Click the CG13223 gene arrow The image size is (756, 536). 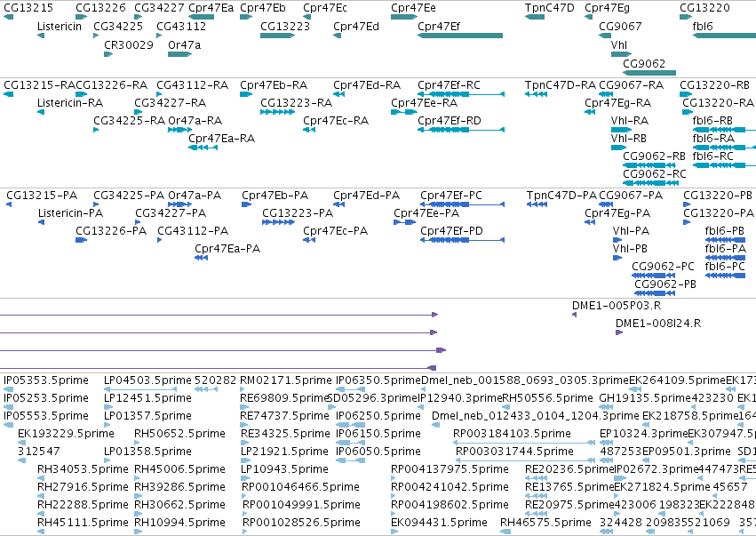click(277, 36)
